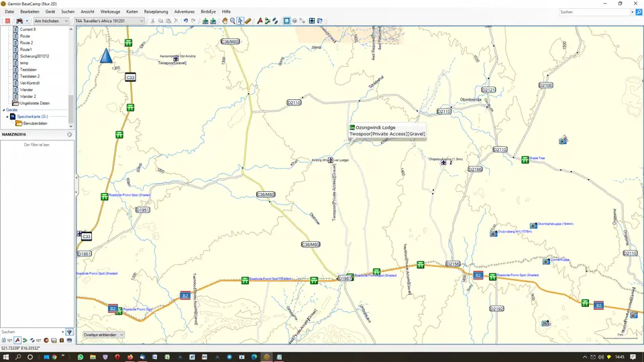Click the center-on-map crosshair toolbar icon
The width and height of the screenshot is (644, 362).
pos(312,21)
